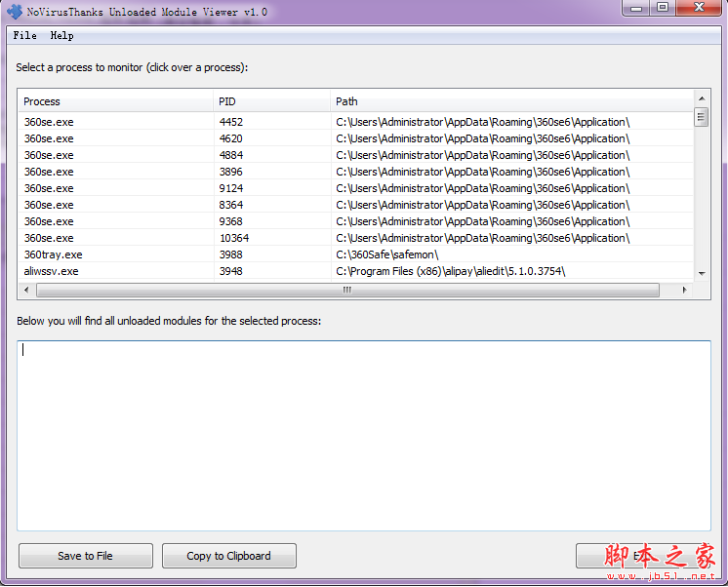Click the path C:\360Safe\safemon\
This screenshot has height=587, width=728.
click(x=386, y=254)
